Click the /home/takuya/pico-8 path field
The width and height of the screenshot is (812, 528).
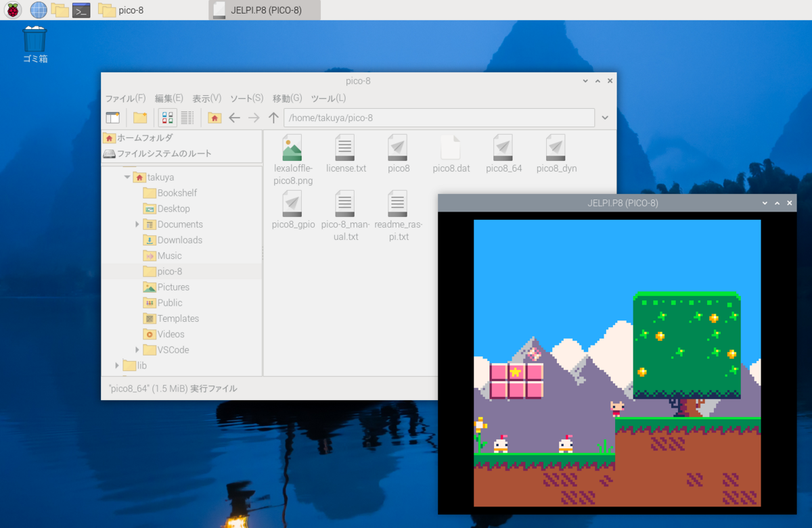coord(439,118)
